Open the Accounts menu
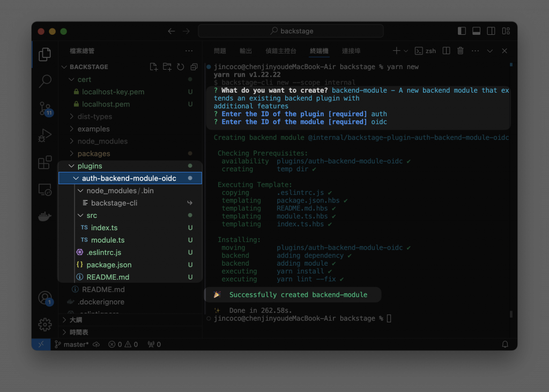The width and height of the screenshot is (549, 392). [45, 298]
